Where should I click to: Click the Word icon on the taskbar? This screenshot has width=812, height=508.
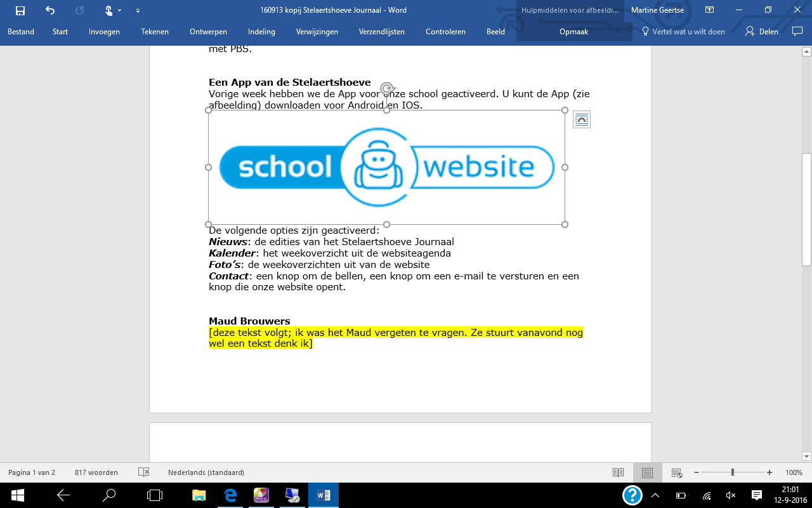(x=323, y=495)
